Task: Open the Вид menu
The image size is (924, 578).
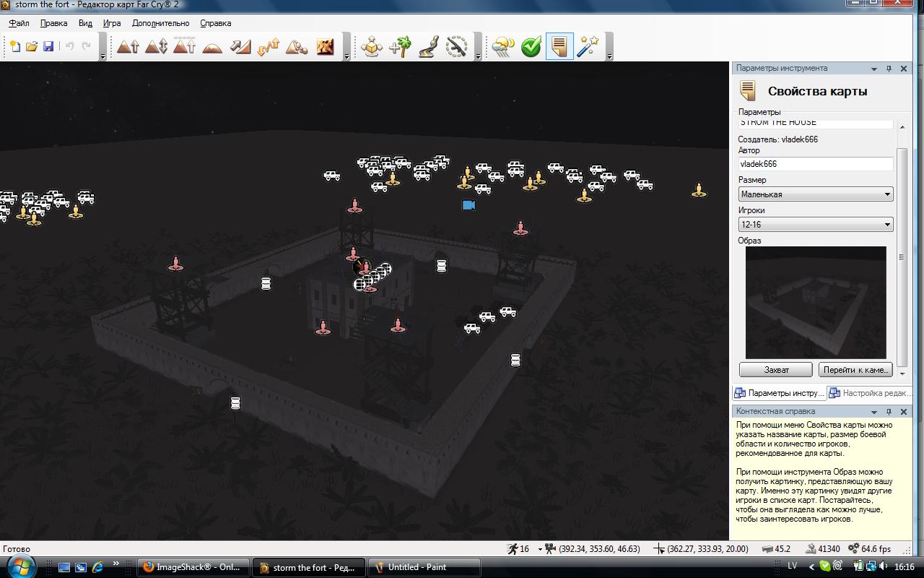Action: (x=85, y=23)
